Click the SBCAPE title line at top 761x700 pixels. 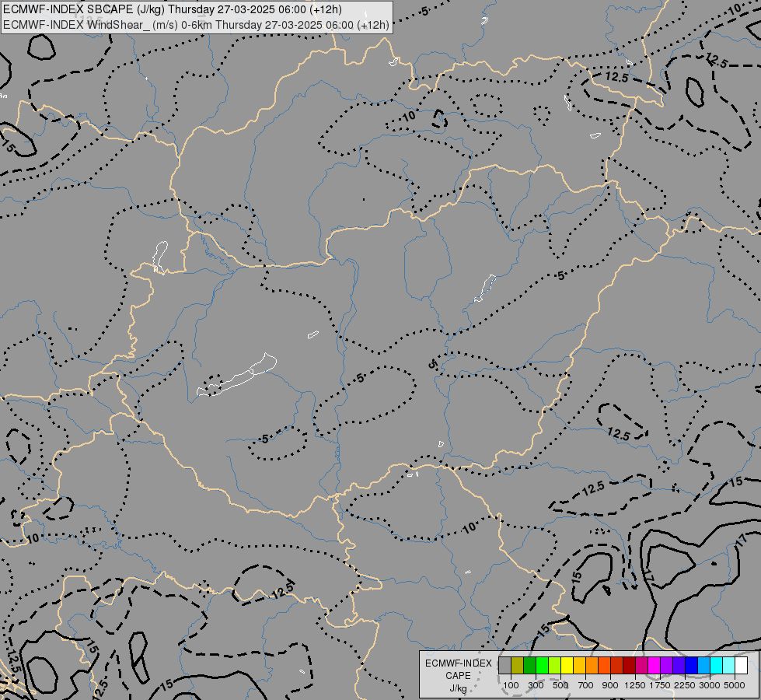click(173, 9)
